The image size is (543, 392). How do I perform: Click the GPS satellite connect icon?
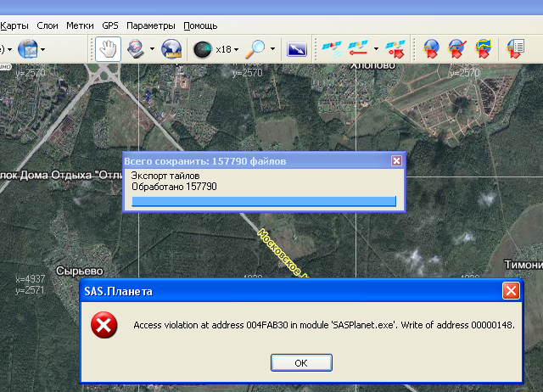coord(332,49)
